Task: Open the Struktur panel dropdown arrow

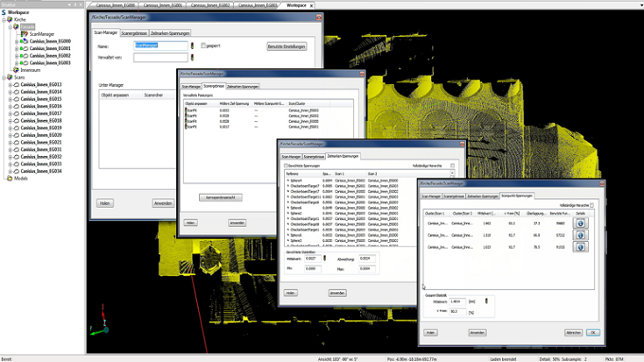Action: click(69, 4)
